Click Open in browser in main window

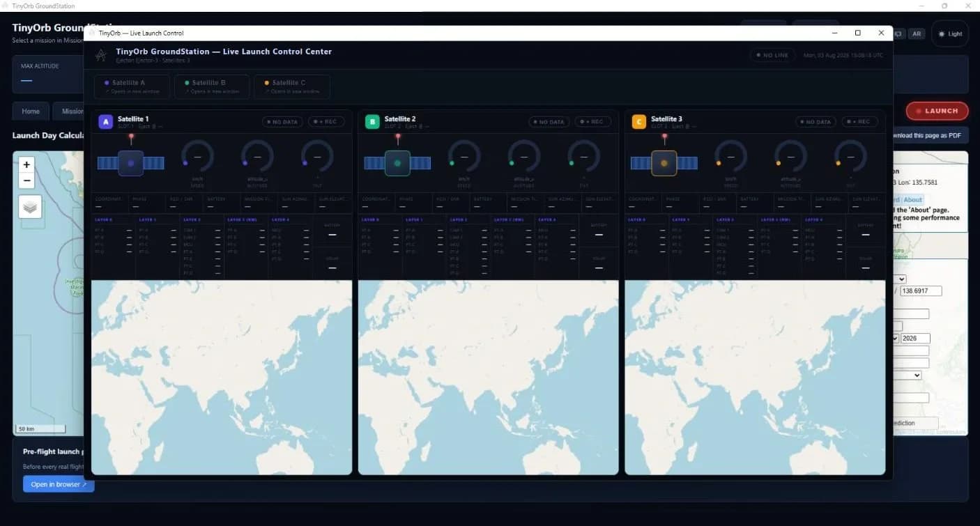[59, 484]
